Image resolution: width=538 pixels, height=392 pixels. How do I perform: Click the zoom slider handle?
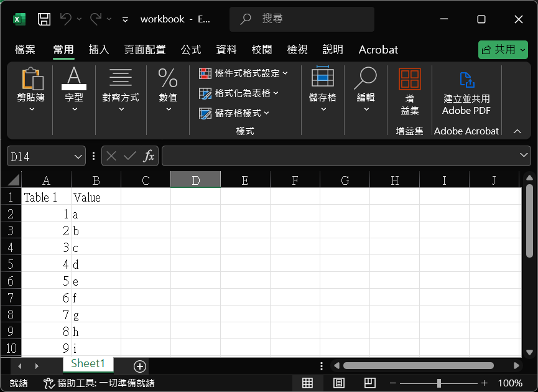(439, 383)
